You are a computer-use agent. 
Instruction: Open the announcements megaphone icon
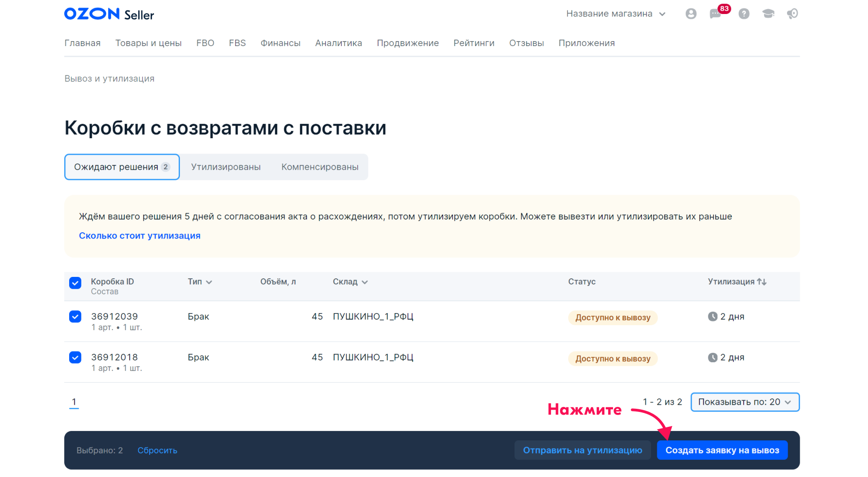pos(793,14)
